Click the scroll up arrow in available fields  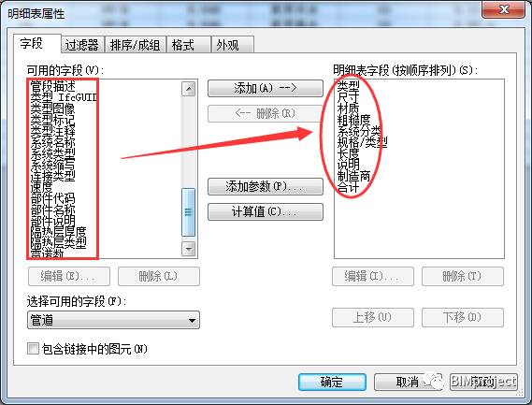(188, 89)
